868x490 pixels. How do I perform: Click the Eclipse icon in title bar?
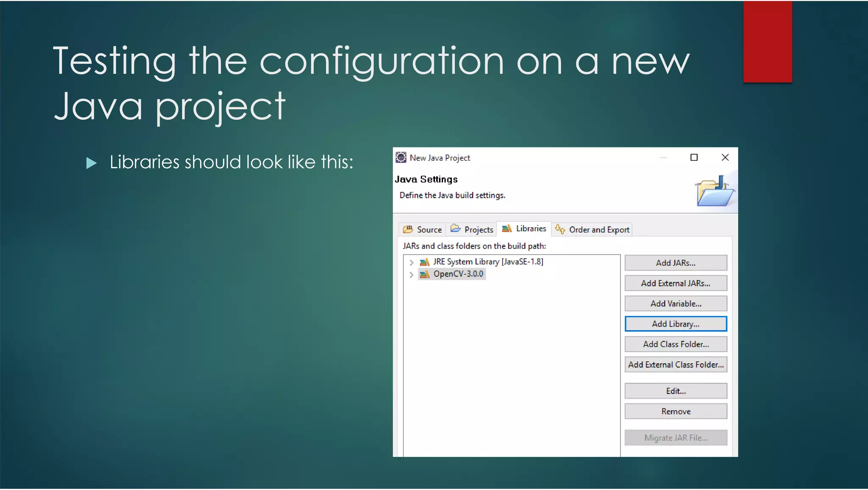401,158
